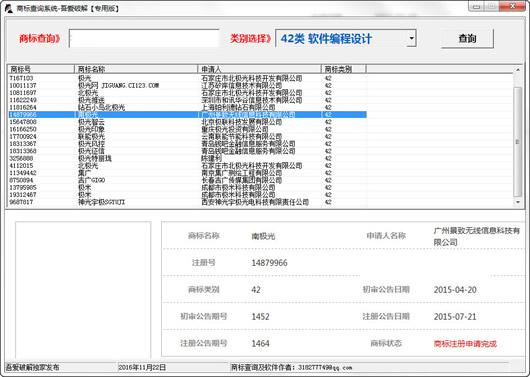Click the list scrollbar down arrow

click(518, 202)
